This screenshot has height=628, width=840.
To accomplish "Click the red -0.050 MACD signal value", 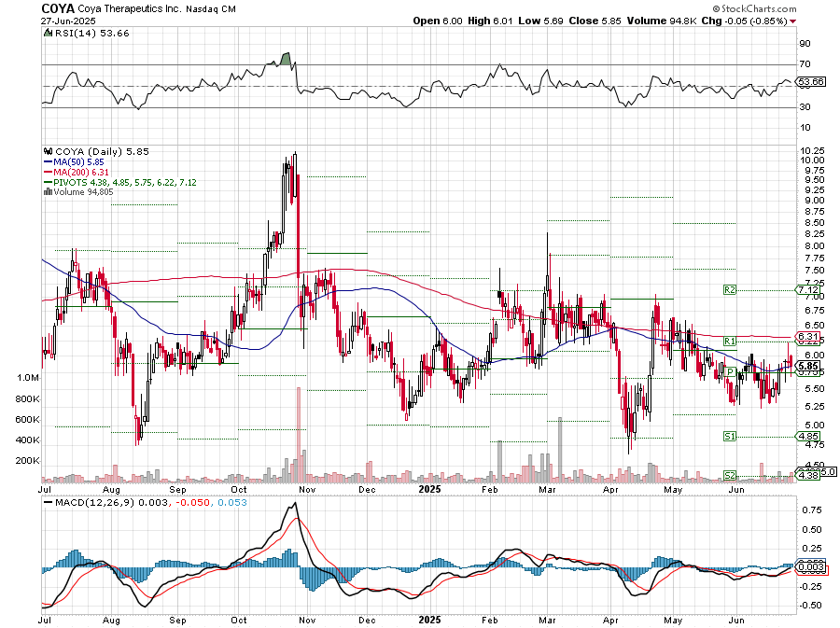I will 191,503.
